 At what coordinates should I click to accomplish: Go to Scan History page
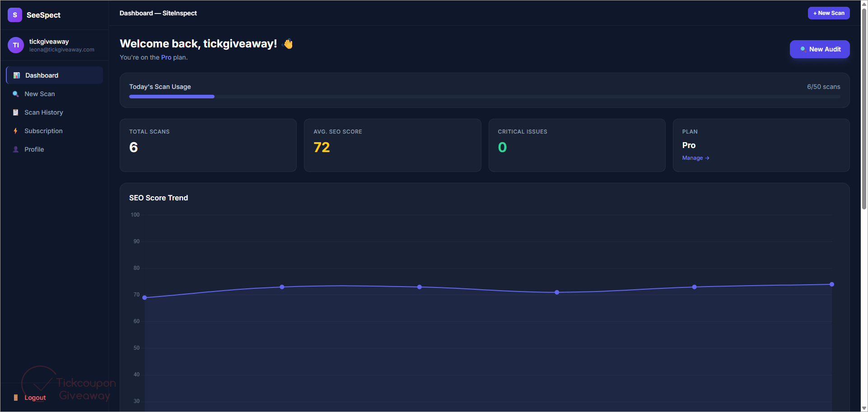point(55,112)
